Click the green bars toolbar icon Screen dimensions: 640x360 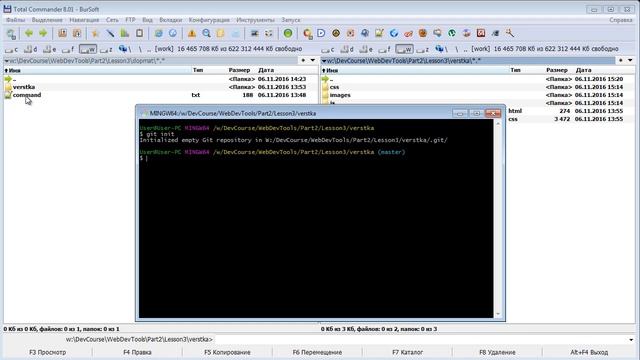coord(125,33)
